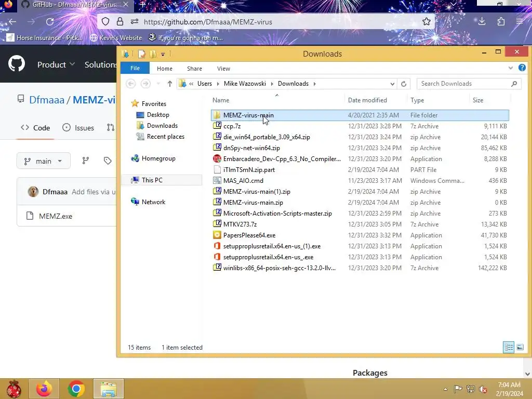532x399 pixels.
Task: Select the Embarcadero Dev-Cpp installer icon
Action: click(x=217, y=158)
